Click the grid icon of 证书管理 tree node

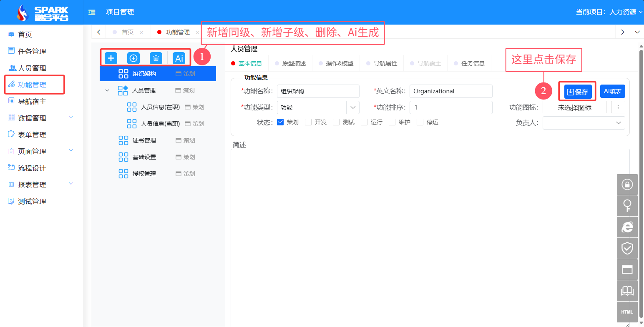click(x=123, y=140)
